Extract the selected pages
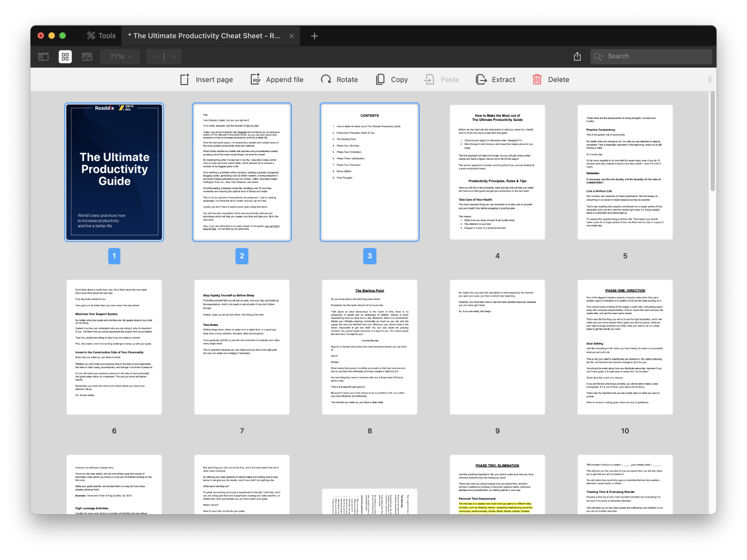747x560 pixels. coord(495,80)
